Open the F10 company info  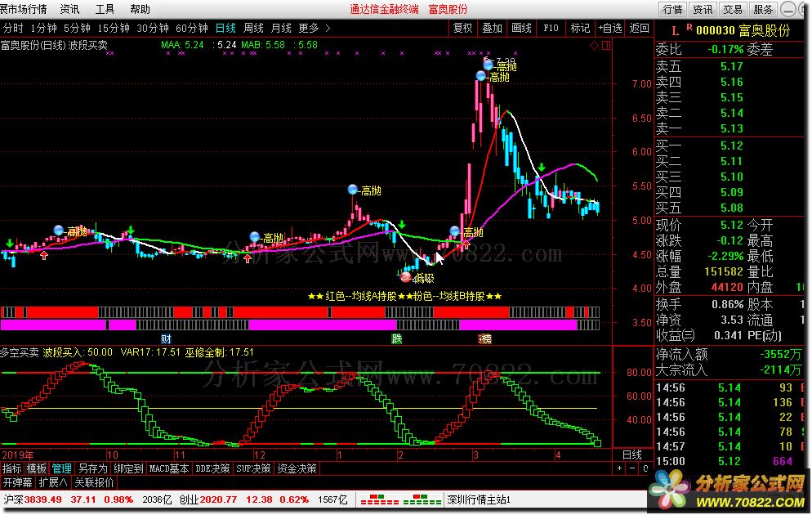point(551,28)
